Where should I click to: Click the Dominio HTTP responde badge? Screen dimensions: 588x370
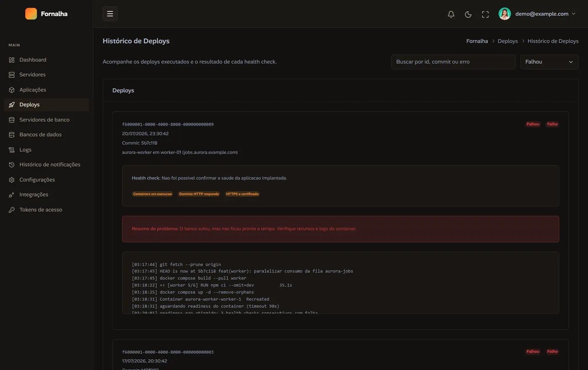point(199,194)
